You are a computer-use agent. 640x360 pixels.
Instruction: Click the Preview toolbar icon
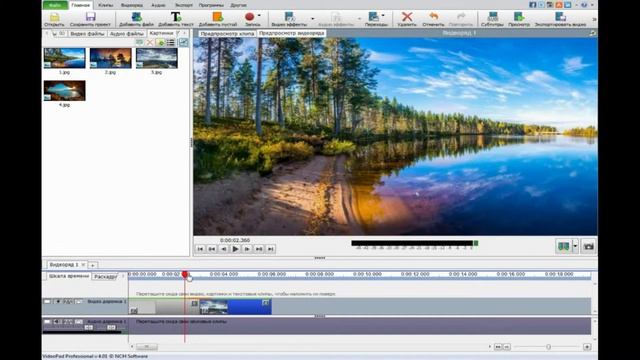click(x=519, y=17)
